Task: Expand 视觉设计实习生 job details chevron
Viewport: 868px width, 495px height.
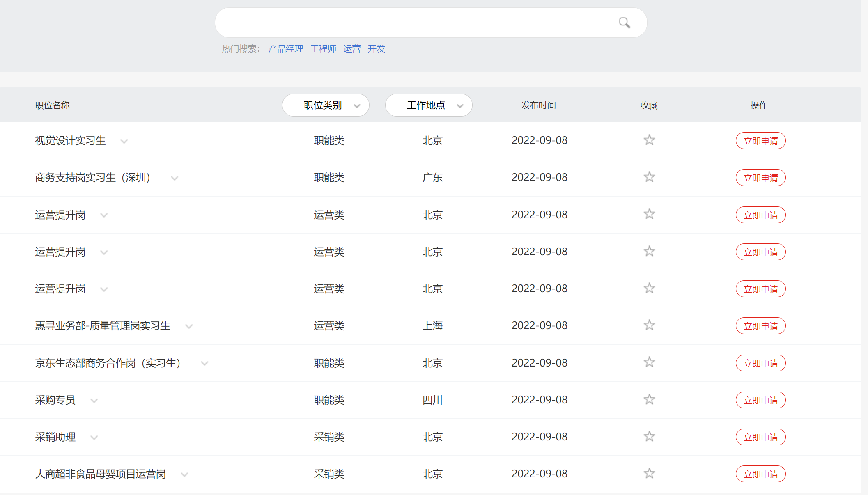Action: (124, 142)
